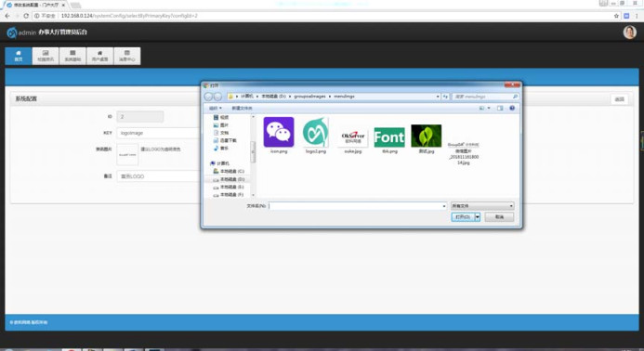Open the 所有文件 file type dropdown
The width and height of the screenshot is (644, 351).
tap(482, 206)
